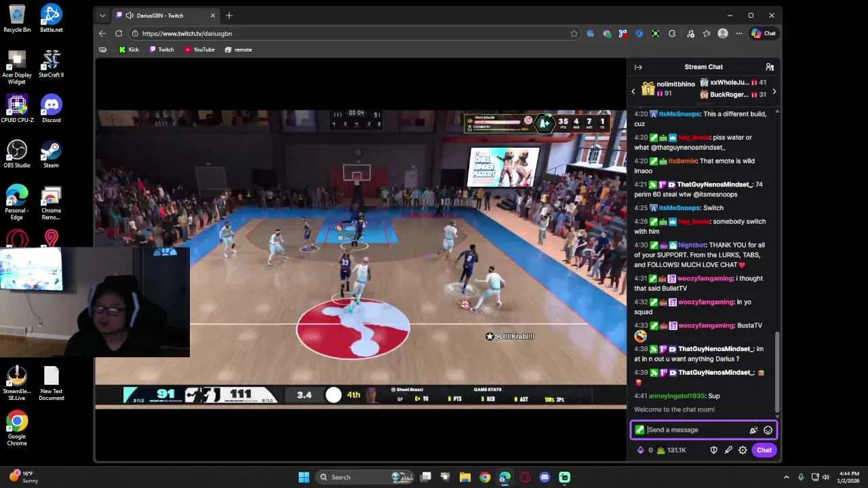Select the address bar URL
This screenshot has width=868, height=488.
click(187, 33)
